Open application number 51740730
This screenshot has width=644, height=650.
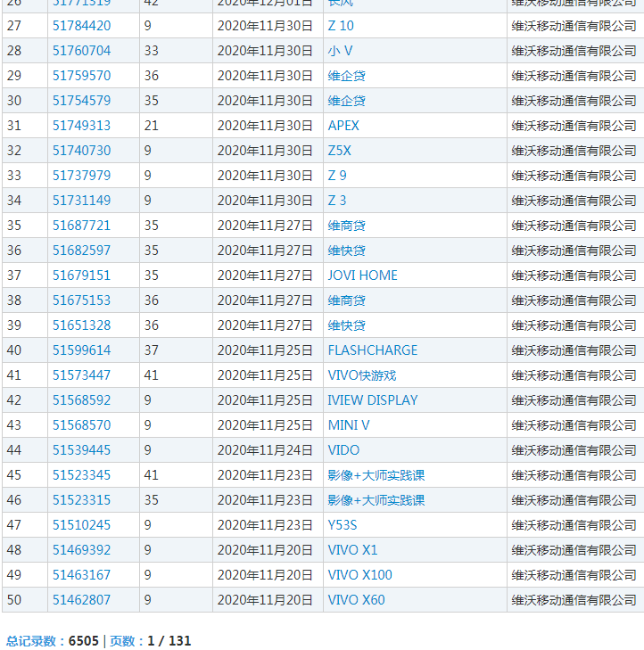point(81,150)
